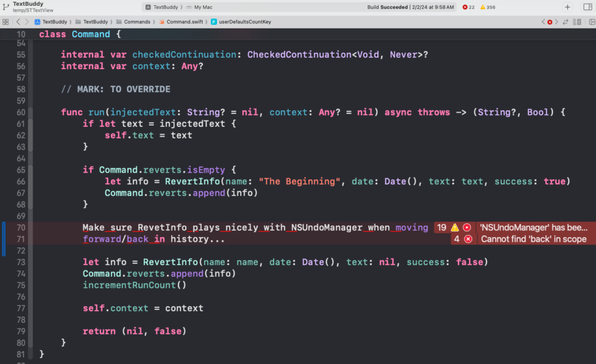Viewport: 596px width, 364px height.
Task: Open the related items grid menu
Action: coord(5,22)
